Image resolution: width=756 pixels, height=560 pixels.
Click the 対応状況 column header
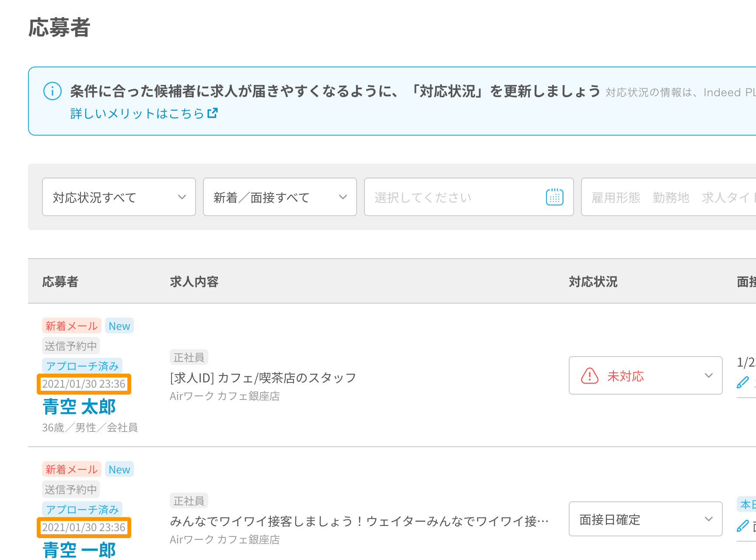tap(593, 282)
